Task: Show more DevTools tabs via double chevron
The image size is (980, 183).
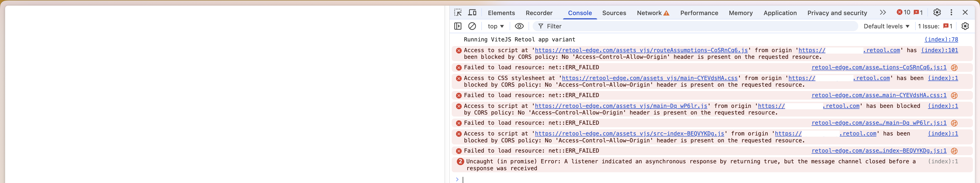Action: pyautogui.click(x=883, y=13)
